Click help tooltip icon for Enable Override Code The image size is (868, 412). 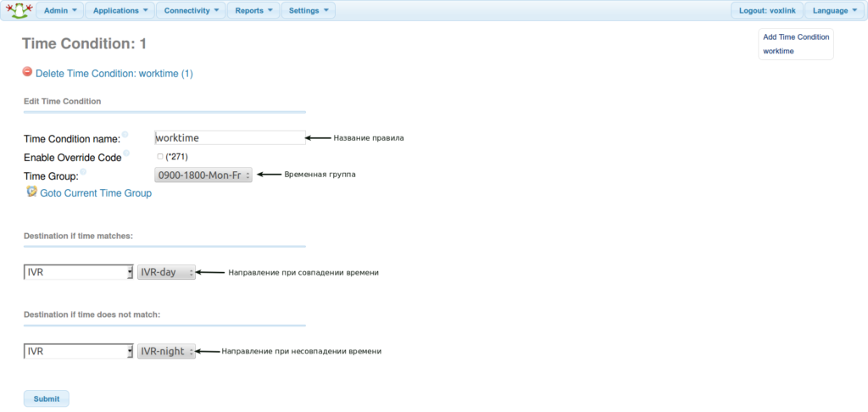126,153
